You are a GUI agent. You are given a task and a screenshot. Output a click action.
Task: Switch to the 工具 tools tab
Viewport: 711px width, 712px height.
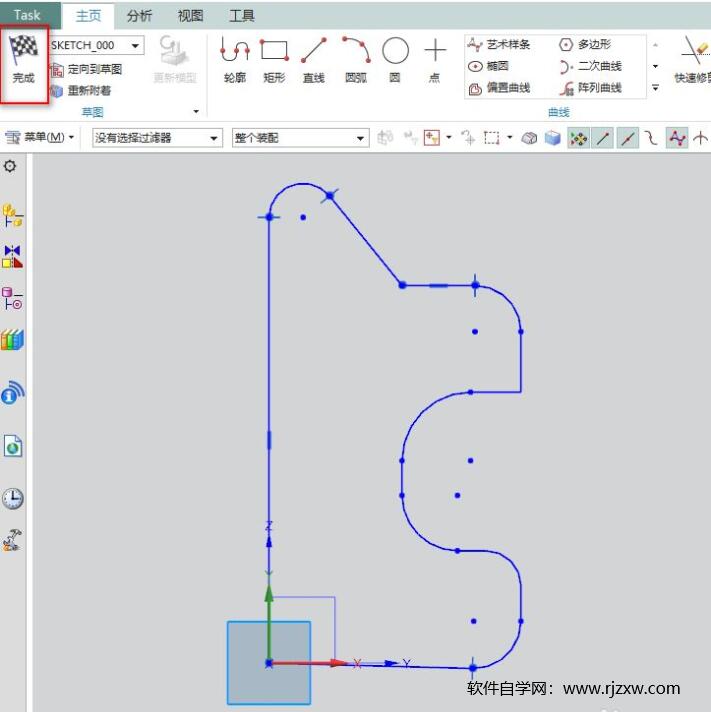pyautogui.click(x=242, y=16)
